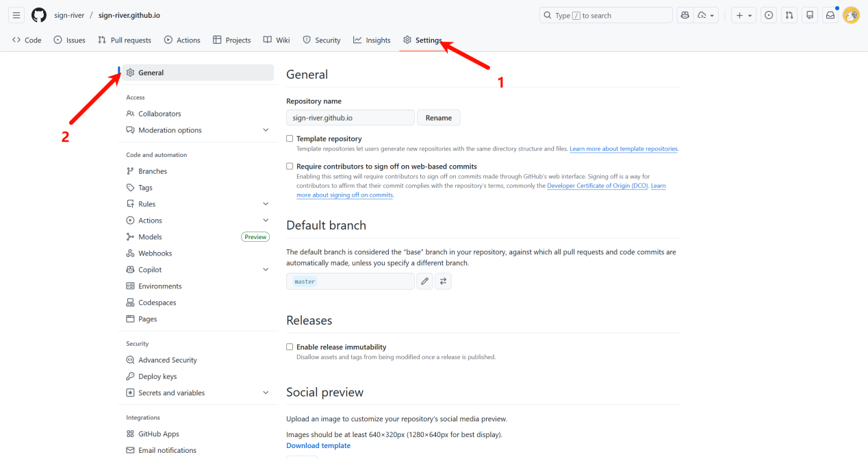This screenshot has height=459, width=868.
Task: Follow Learn more about template repositories link
Action: pyautogui.click(x=624, y=149)
